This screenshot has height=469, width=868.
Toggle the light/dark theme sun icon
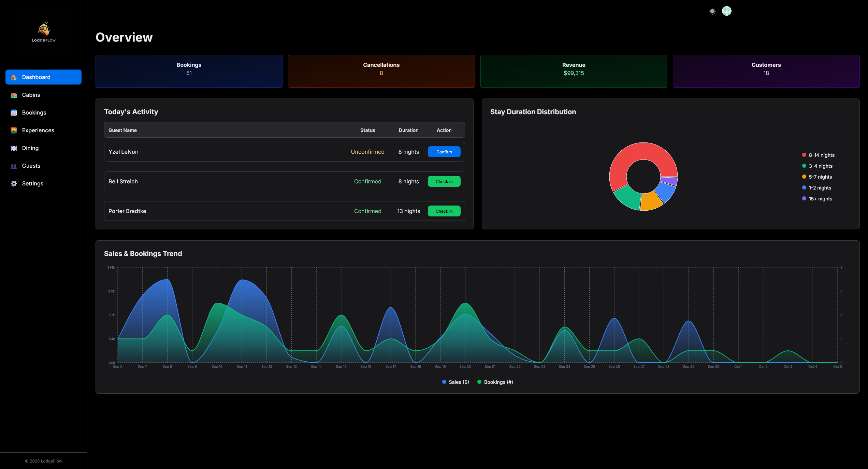[x=712, y=11]
